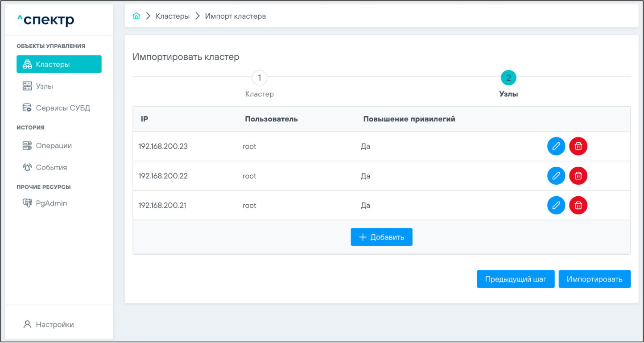Open Настройки at sidebar bottom
644x343 pixels.
54,325
